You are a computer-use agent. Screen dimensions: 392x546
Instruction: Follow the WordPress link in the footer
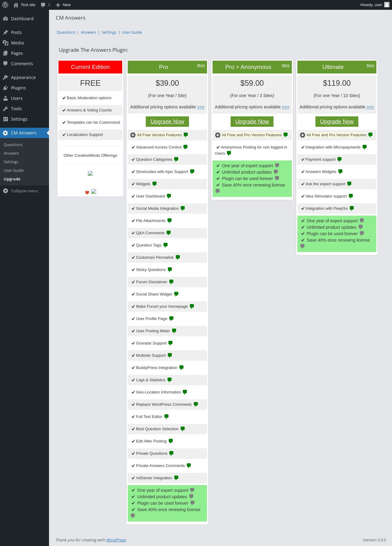pyautogui.click(x=116, y=540)
